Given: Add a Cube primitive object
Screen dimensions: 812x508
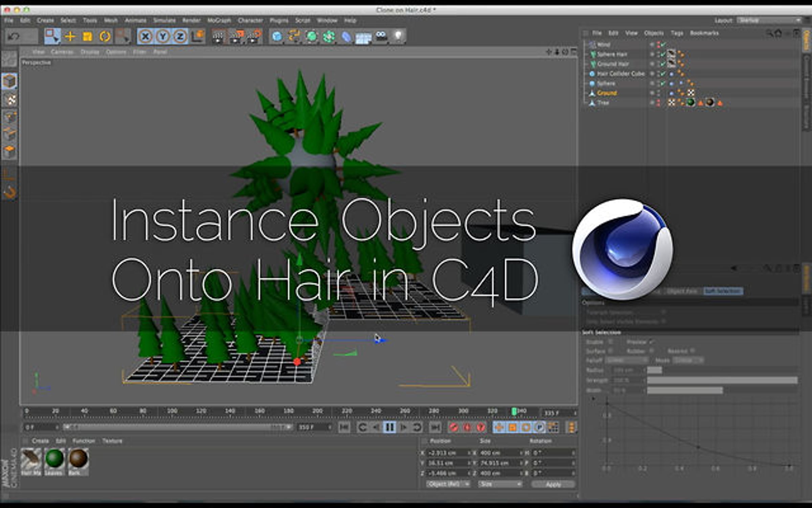Looking at the screenshot, I should pos(277,36).
